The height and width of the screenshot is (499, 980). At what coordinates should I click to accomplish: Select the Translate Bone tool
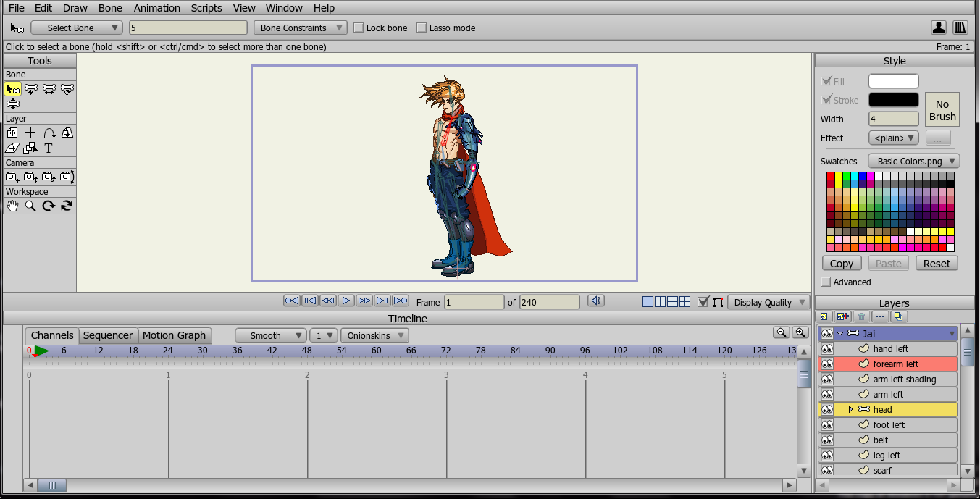tap(31, 89)
